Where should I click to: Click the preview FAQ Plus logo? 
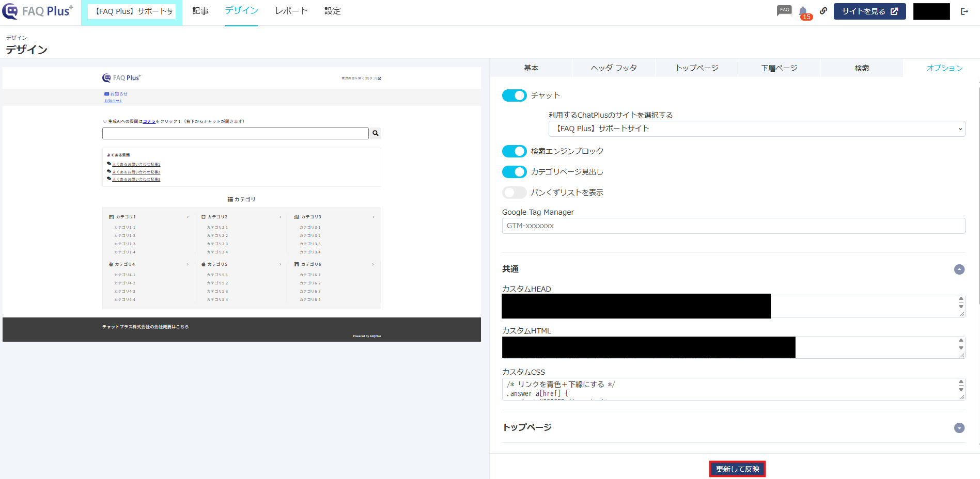121,78
